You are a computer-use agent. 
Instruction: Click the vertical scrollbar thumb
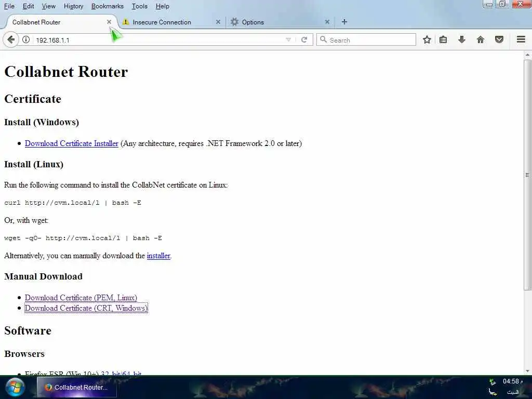pyautogui.click(x=527, y=175)
